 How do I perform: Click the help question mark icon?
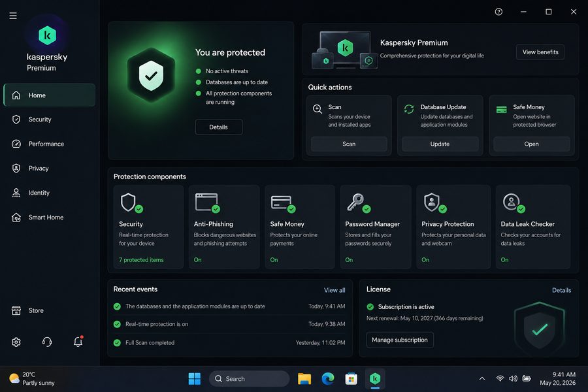click(x=498, y=12)
